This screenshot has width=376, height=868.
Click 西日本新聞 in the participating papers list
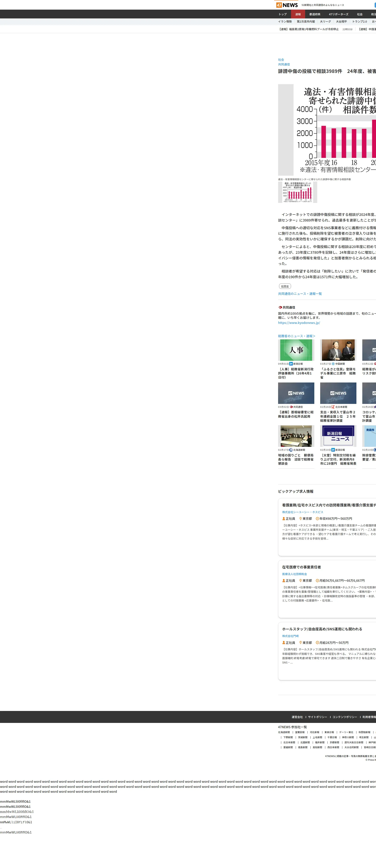333,747
